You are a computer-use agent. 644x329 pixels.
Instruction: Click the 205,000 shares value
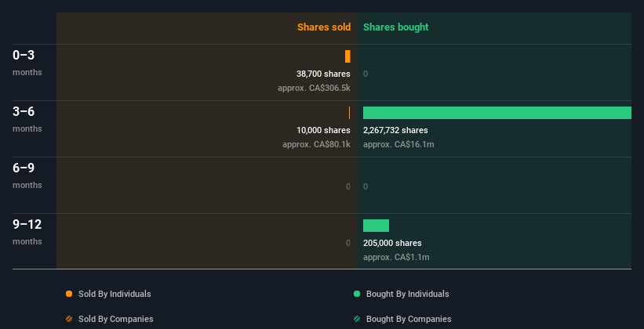392,243
